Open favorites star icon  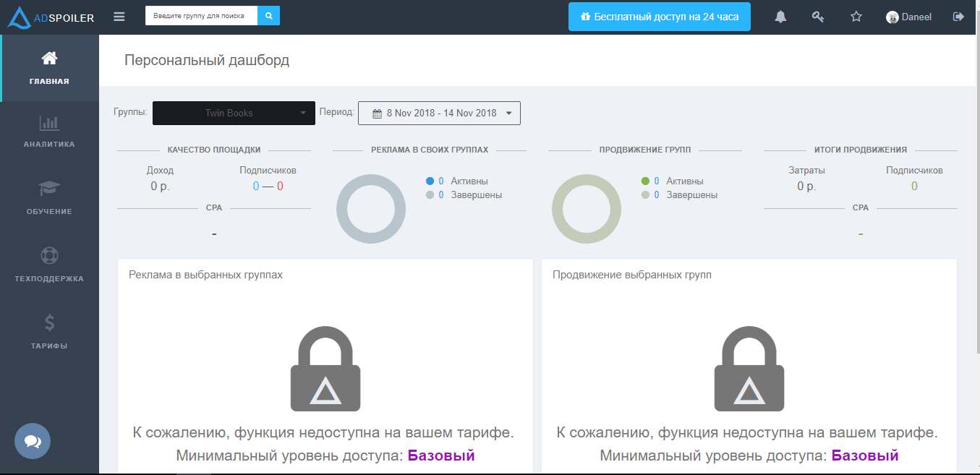tap(856, 17)
